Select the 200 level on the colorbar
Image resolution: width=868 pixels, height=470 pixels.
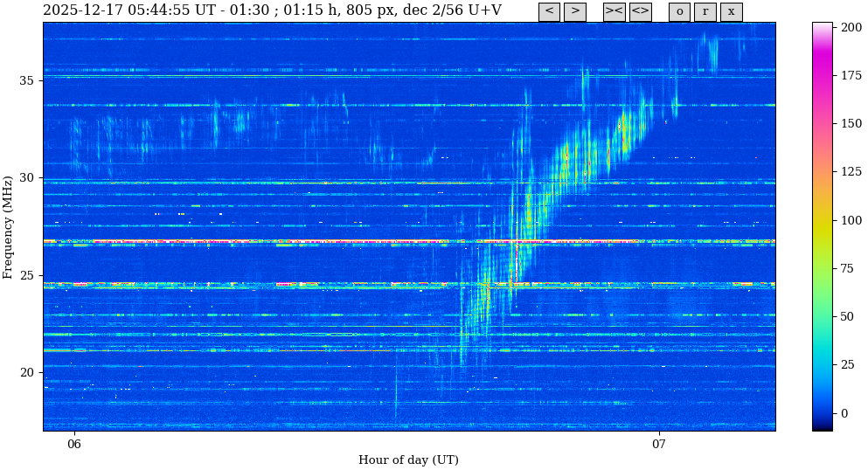(822, 27)
